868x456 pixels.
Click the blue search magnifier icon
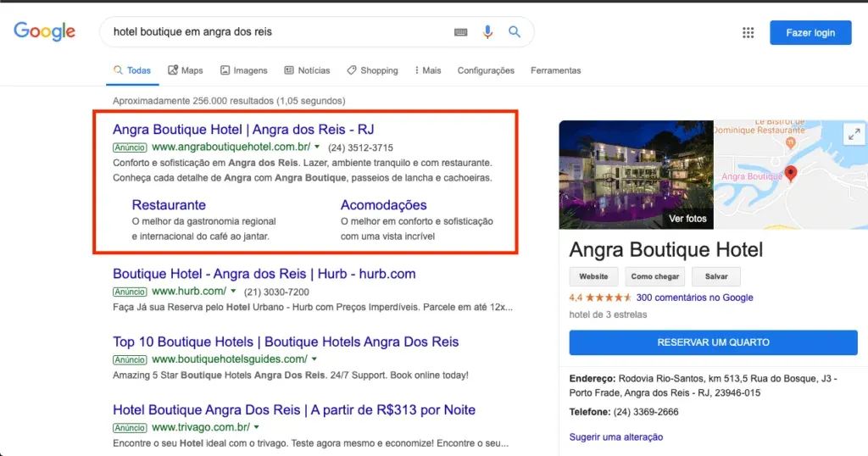tap(515, 31)
